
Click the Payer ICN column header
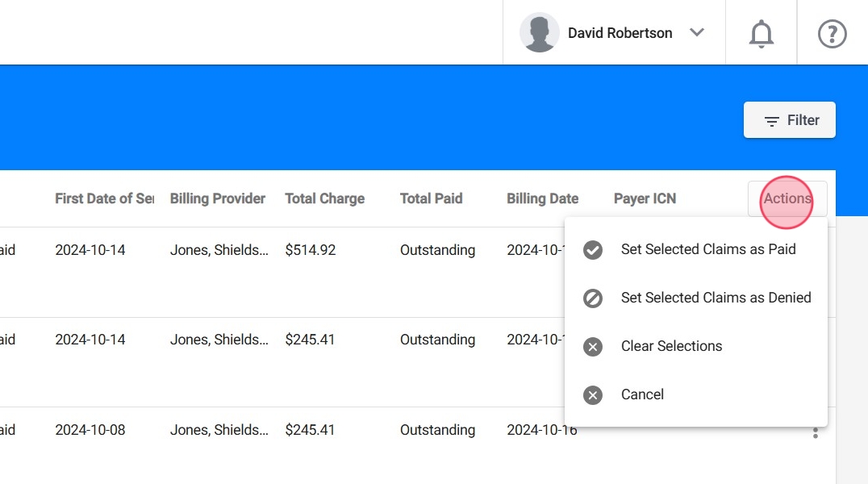click(x=645, y=198)
